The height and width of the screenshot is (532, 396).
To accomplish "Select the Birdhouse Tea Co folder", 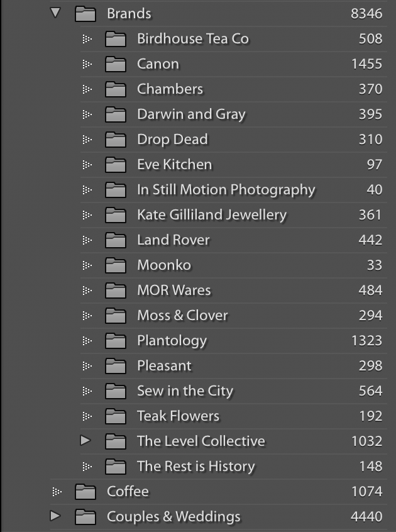I will click(193, 39).
